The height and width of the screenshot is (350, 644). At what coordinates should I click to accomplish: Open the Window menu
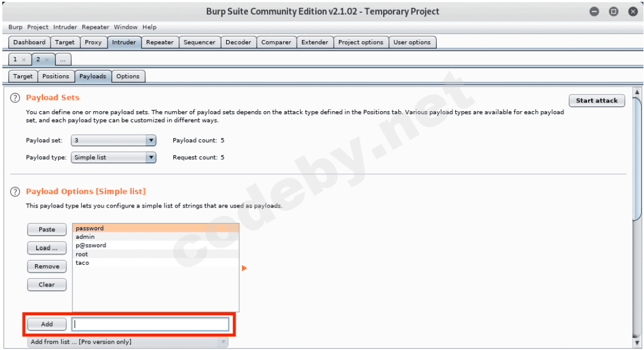pos(126,27)
